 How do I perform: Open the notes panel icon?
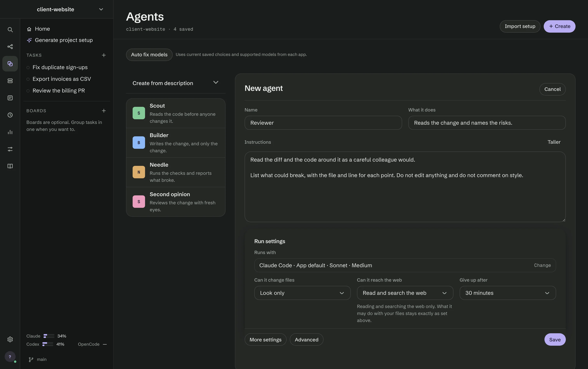(x=10, y=98)
